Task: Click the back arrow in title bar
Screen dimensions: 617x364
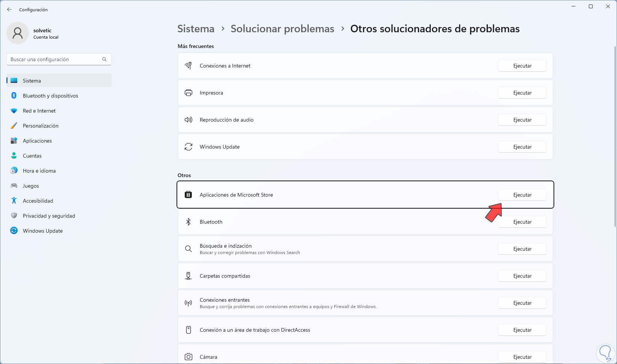Action: (9, 9)
